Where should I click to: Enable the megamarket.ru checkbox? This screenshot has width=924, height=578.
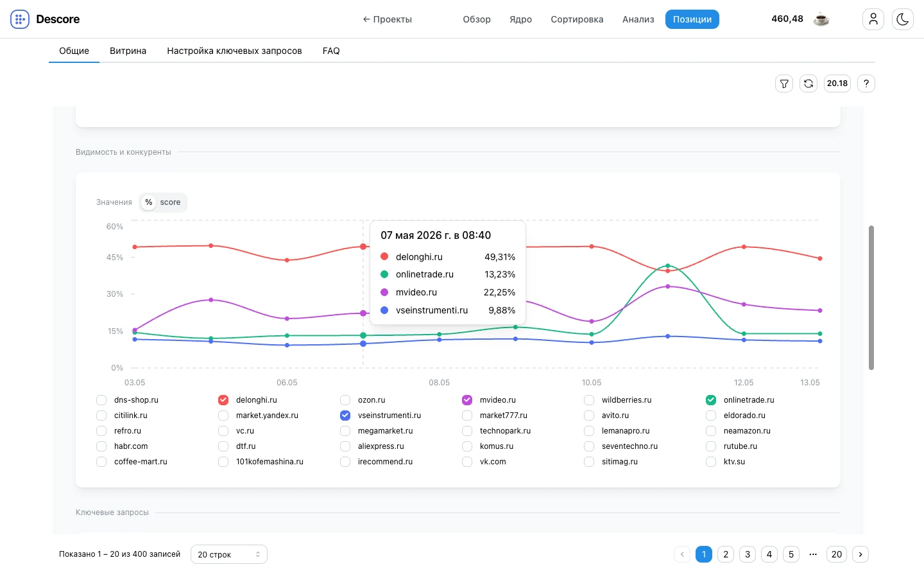coord(345,431)
